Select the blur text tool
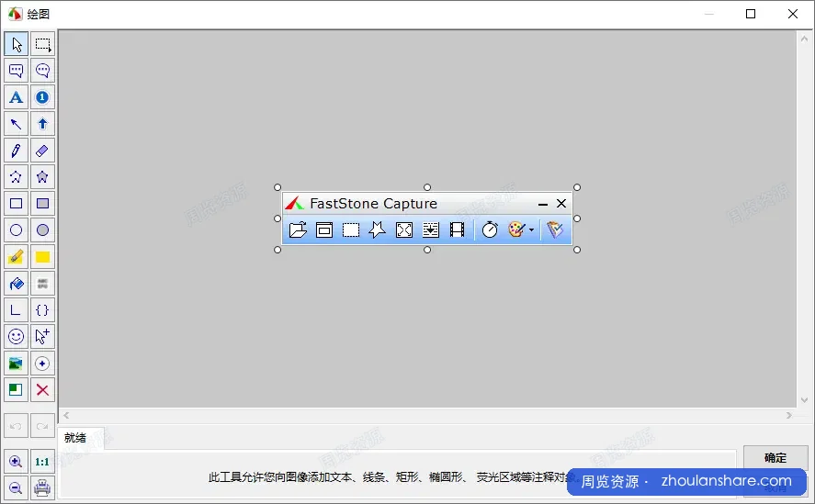Image resolution: width=815 pixels, height=504 pixels. pos(42,284)
